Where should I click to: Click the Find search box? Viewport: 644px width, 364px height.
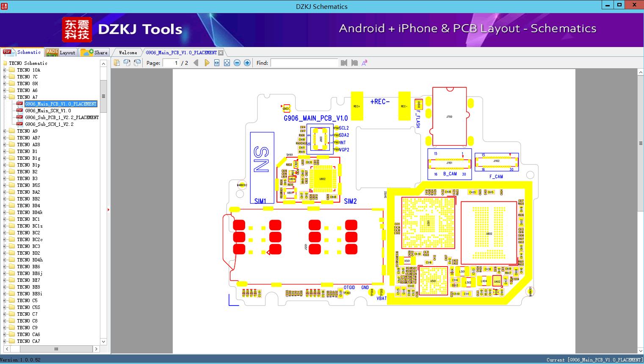[304, 63]
